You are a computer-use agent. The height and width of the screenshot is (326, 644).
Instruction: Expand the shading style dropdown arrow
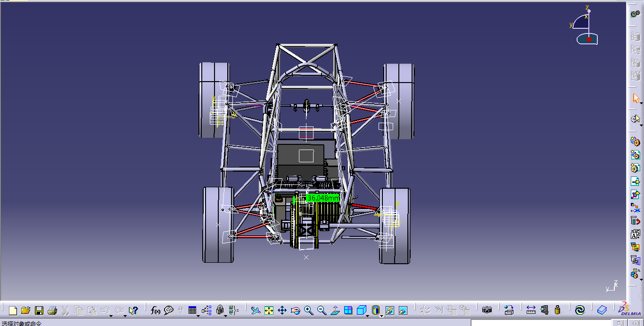pos(381,315)
